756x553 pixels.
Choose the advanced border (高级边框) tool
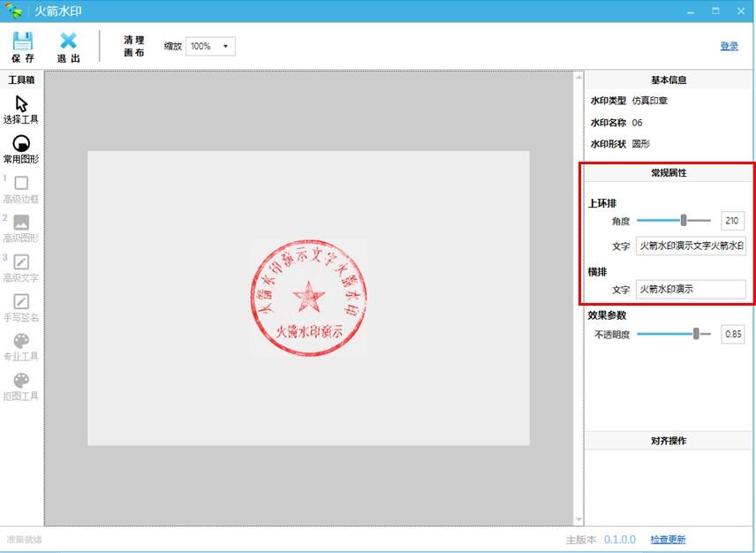[x=21, y=183]
